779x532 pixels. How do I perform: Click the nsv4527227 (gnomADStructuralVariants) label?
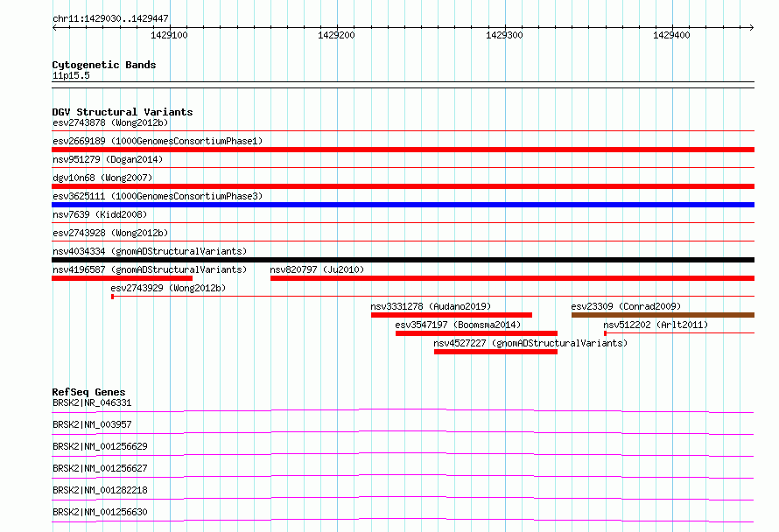pyautogui.click(x=530, y=343)
